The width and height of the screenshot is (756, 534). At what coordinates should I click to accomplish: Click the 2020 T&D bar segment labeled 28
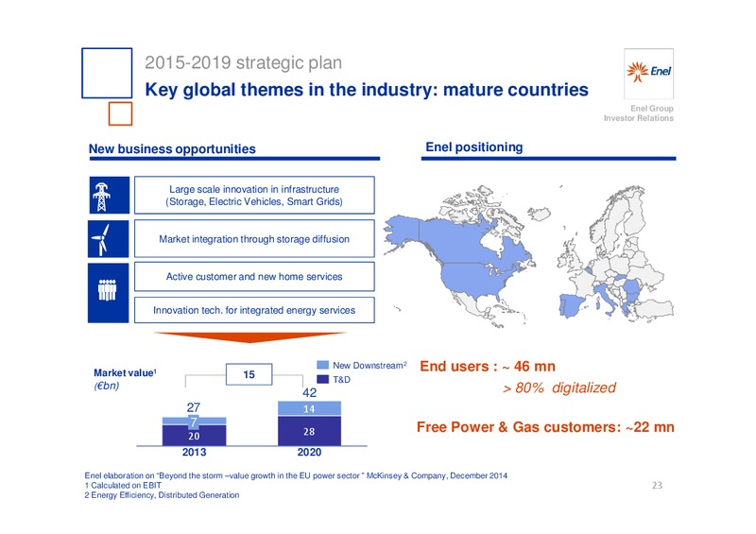[x=309, y=431]
